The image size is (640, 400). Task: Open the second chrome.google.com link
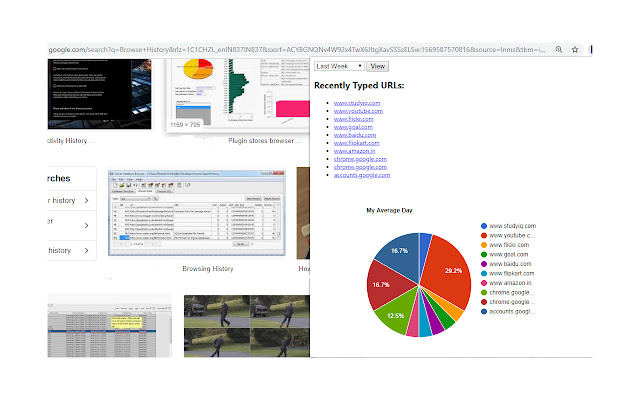(x=360, y=167)
